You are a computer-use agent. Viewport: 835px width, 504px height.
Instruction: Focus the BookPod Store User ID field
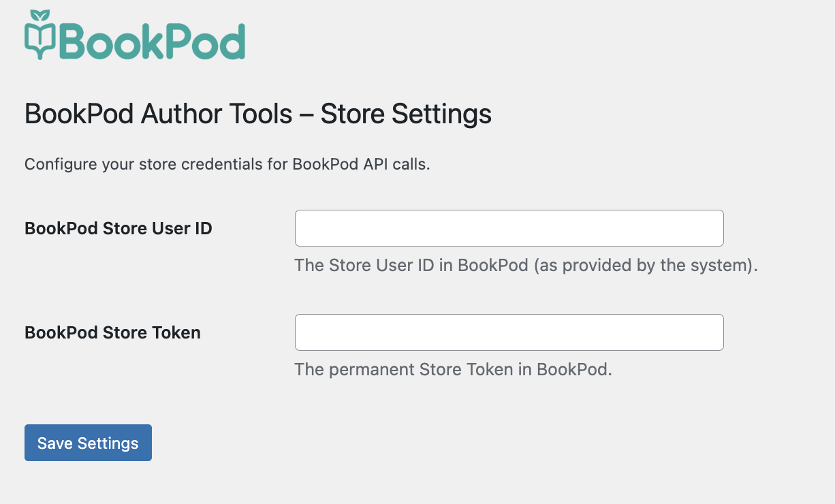(509, 228)
